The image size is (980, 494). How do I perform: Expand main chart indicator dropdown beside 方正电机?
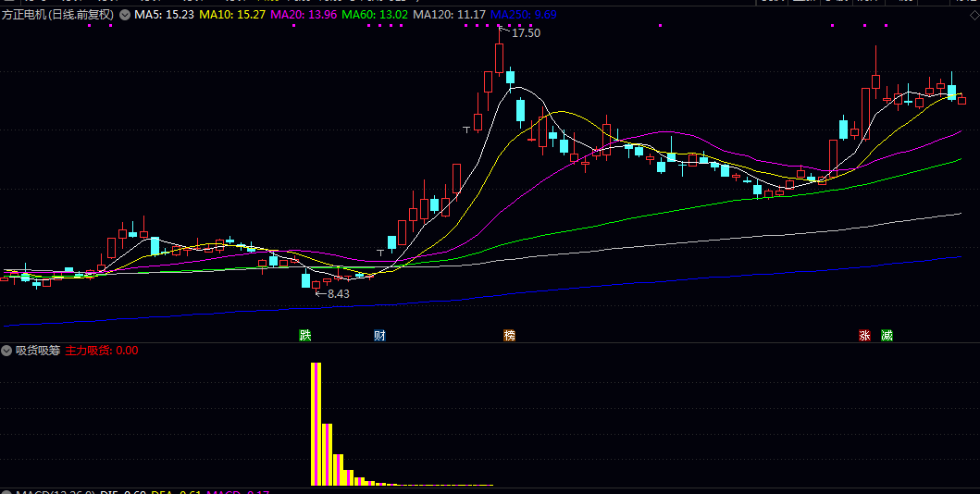125,15
